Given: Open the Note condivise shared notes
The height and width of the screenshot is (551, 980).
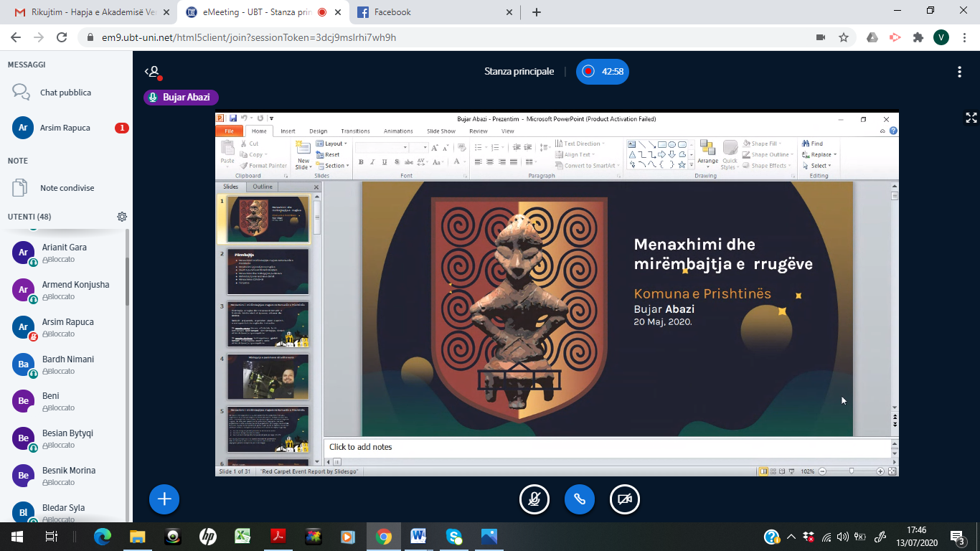Looking at the screenshot, I should pos(67,188).
